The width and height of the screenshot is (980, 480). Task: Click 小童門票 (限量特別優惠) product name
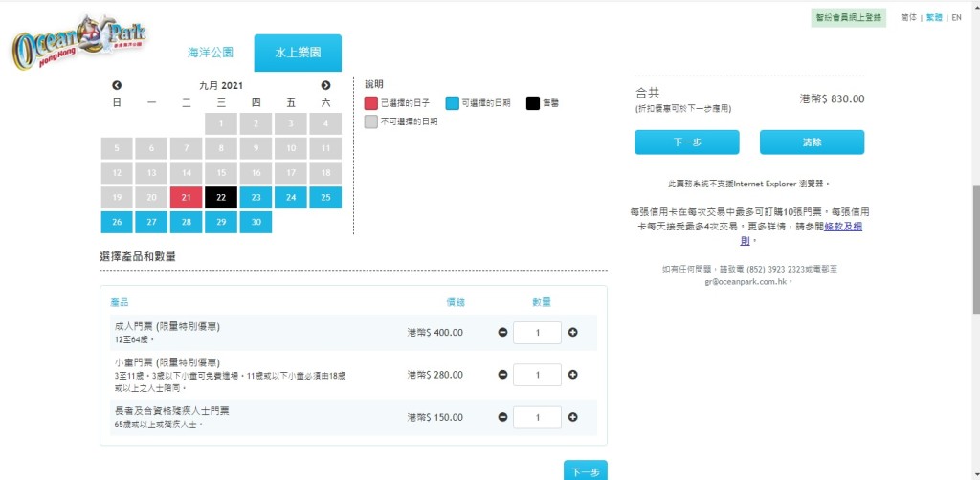point(167,362)
